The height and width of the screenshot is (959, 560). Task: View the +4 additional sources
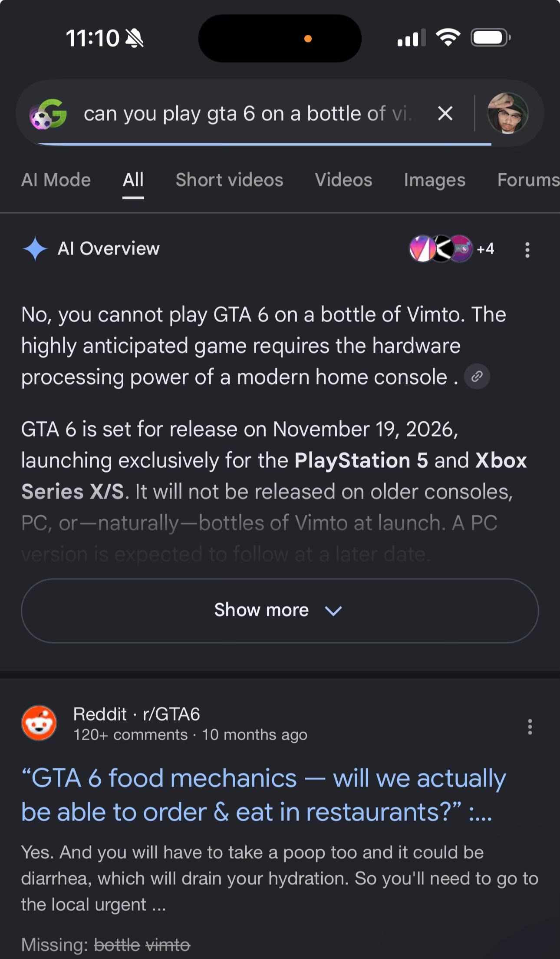tap(485, 249)
